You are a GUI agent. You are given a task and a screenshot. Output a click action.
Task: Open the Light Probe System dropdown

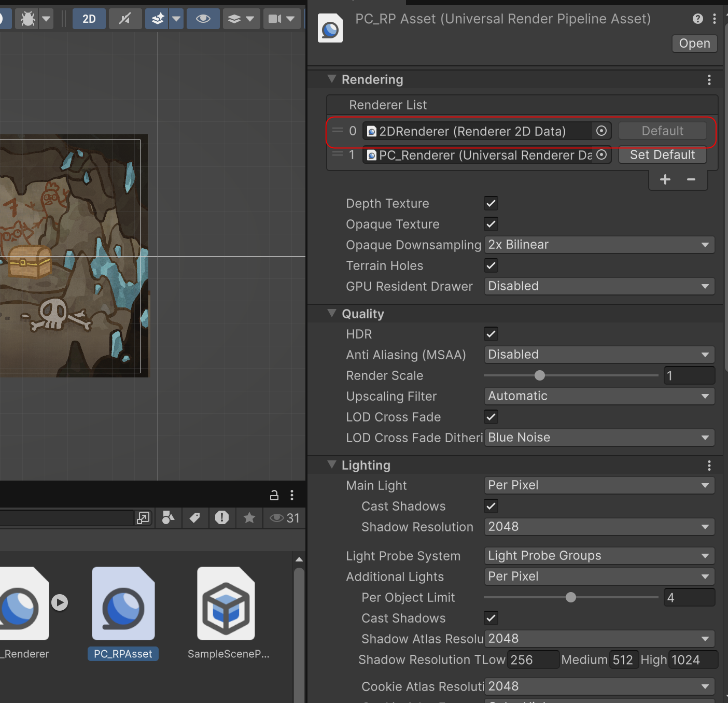(x=599, y=556)
